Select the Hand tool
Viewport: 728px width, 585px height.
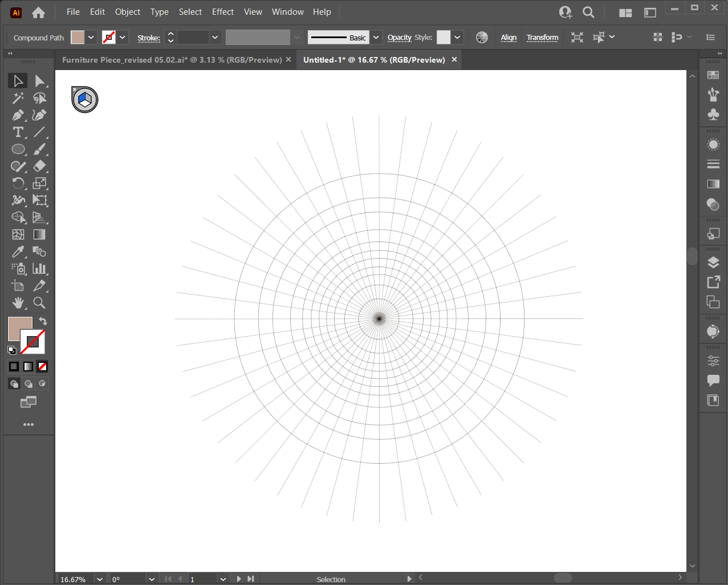(x=18, y=303)
